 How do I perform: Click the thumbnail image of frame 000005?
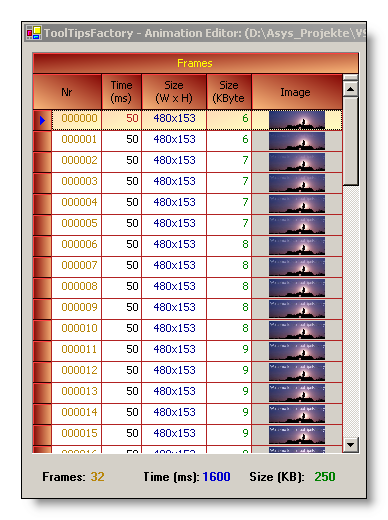click(297, 225)
